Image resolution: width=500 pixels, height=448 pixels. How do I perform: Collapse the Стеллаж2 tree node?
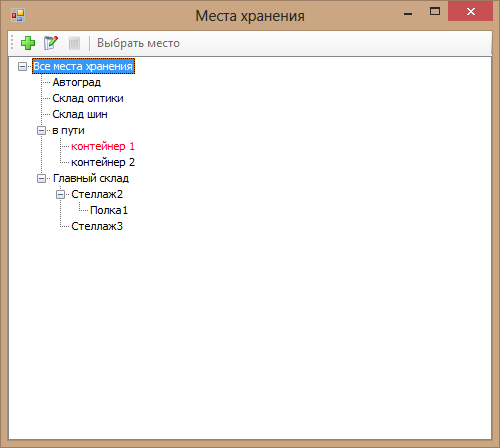point(60,194)
